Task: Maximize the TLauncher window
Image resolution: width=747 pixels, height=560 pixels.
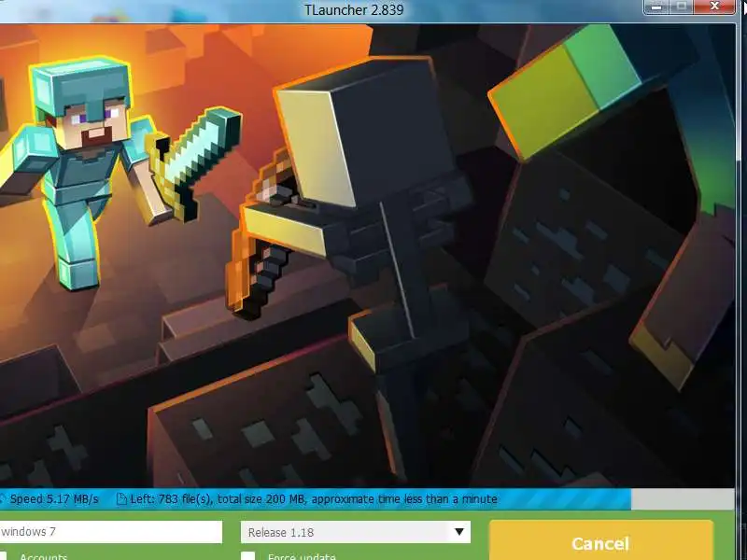Action: [682, 7]
